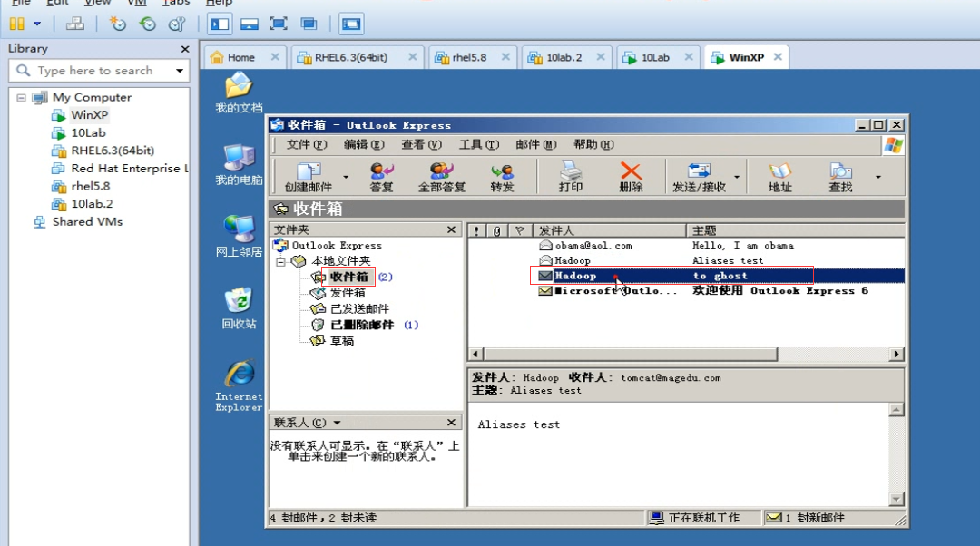Select the 已删除邮件 folder
This screenshot has height=546, width=980.
click(362, 325)
